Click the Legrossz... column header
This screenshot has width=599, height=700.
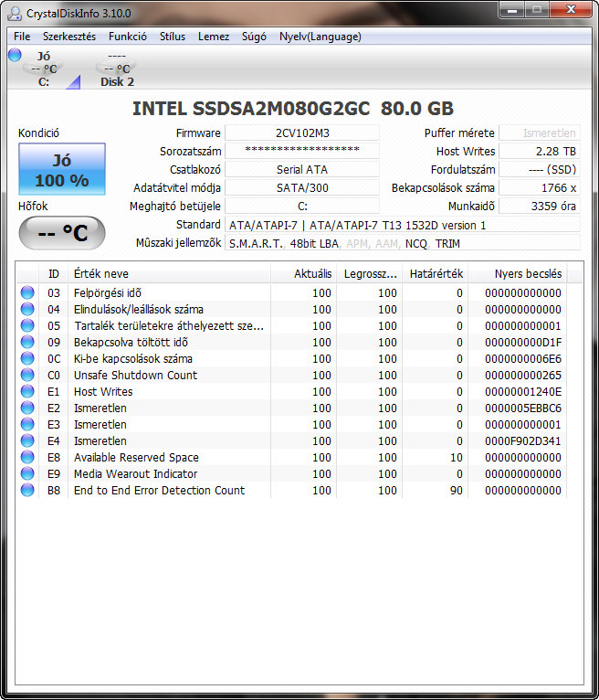(x=369, y=273)
